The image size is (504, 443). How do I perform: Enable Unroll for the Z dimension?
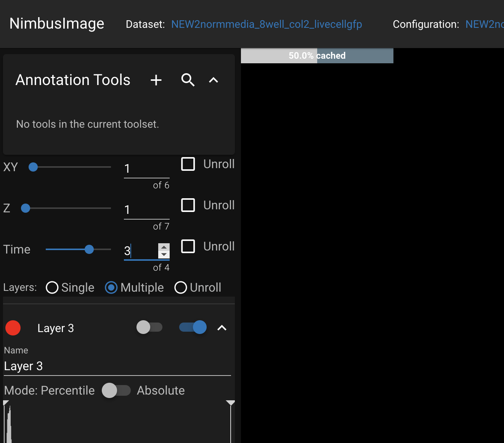188,205
